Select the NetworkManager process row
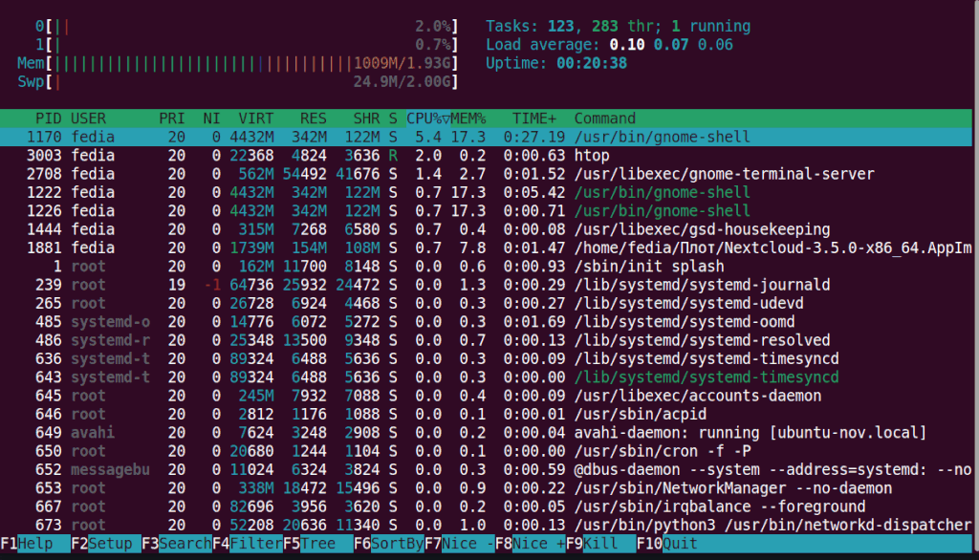Image resolution: width=979 pixels, height=560 pixels. coord(486,488)
